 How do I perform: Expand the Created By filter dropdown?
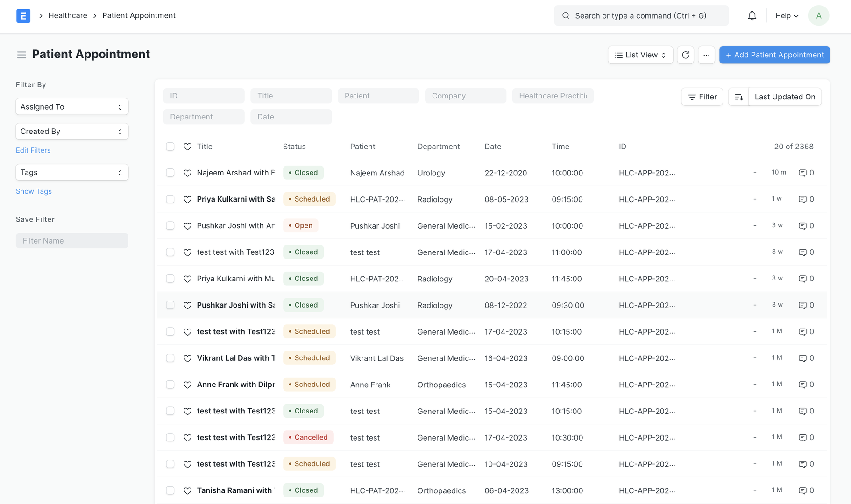(72, 132)
